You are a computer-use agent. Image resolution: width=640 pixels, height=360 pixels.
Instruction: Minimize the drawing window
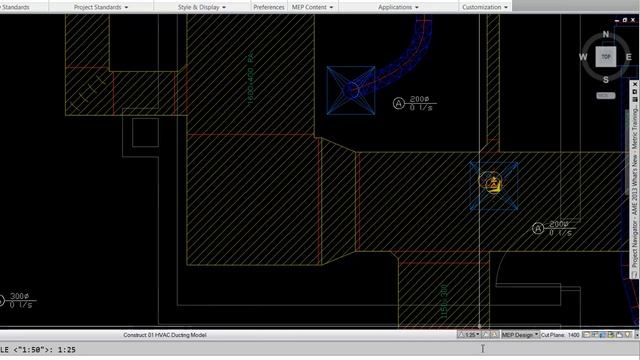[616, 20]
